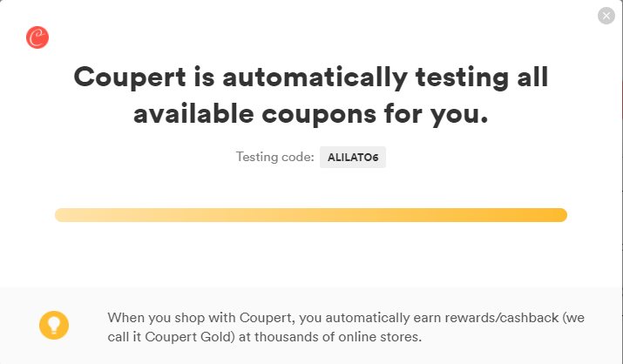Click the word 'automatically' in the headline
Image resolution: width=623 pixels, height=364 pixels.
click(x=315, y=78)
